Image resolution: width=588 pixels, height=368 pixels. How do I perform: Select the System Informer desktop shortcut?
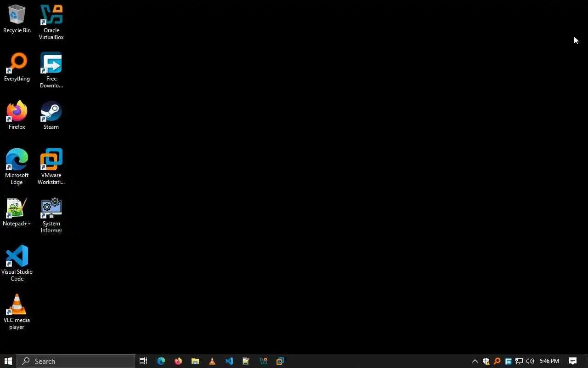pyautogui.click(x=51, y=215)
